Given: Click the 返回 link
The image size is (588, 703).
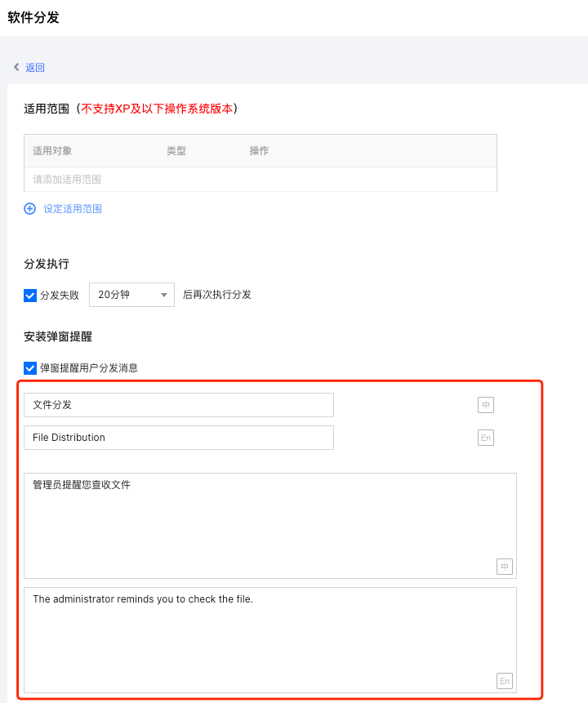Looking at the screenshot, I should point(35,67).
